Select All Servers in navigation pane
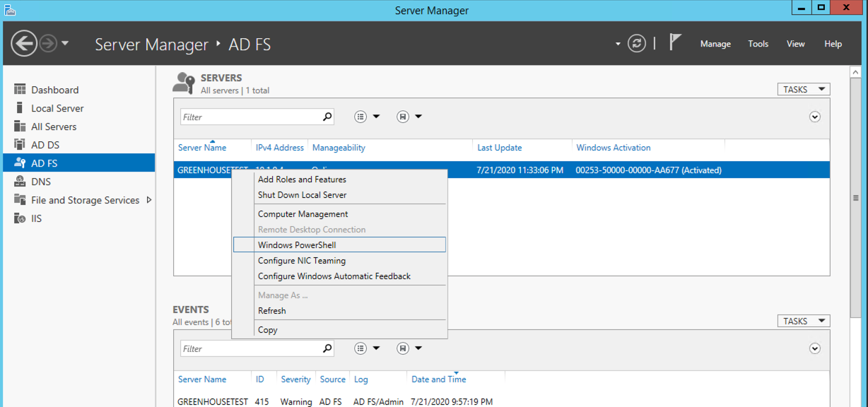Viewport: 868px width, 407px height. pos(54,126)
